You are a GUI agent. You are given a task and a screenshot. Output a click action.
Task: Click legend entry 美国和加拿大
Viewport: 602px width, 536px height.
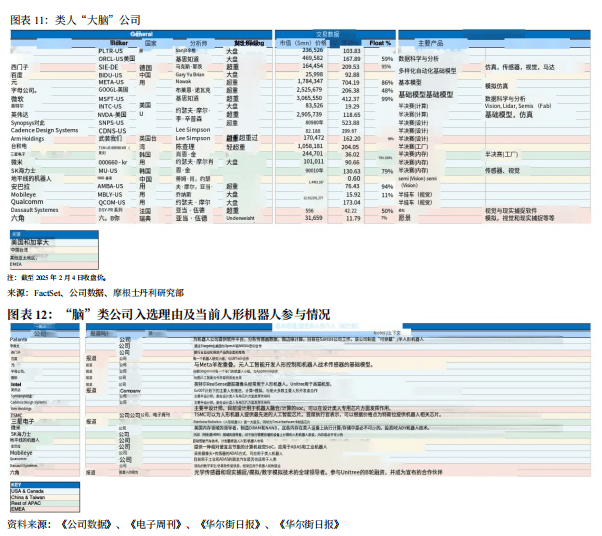pyautogui.click(x=30, y=242)
